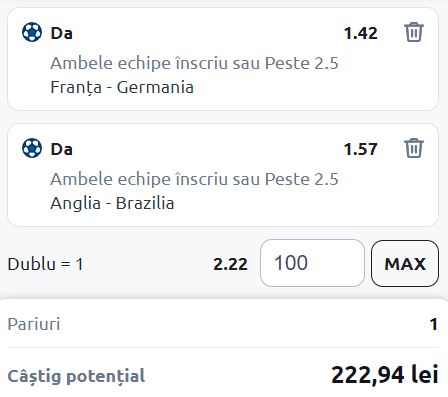Click the Dublu = 1 label
This screenshot has height=397, width=448.
tap(45, 264)
